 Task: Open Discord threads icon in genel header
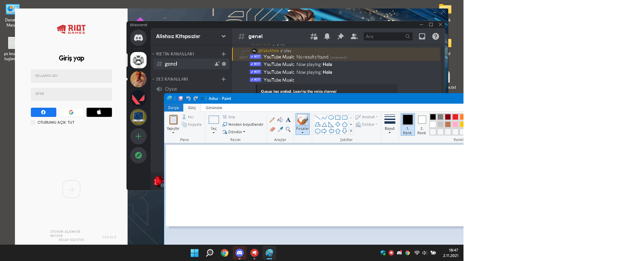[314, 36]
